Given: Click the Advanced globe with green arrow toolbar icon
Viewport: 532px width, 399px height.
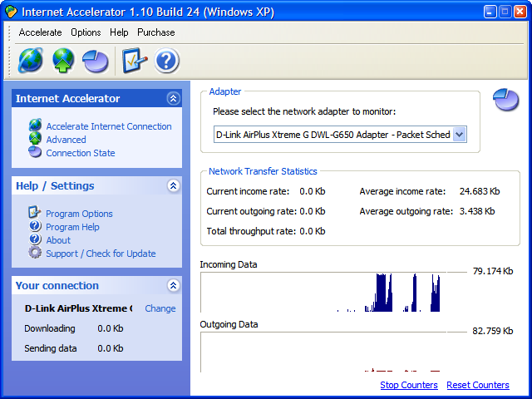Looking at the screenshot, I should [63, 61].
